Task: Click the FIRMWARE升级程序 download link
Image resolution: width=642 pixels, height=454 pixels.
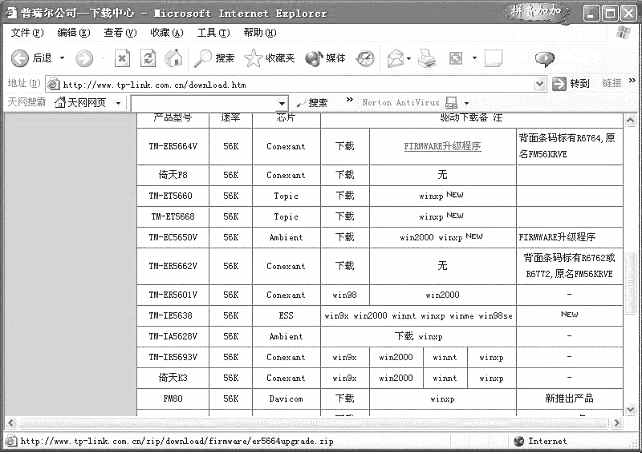Action: click(x=442, y=146)
